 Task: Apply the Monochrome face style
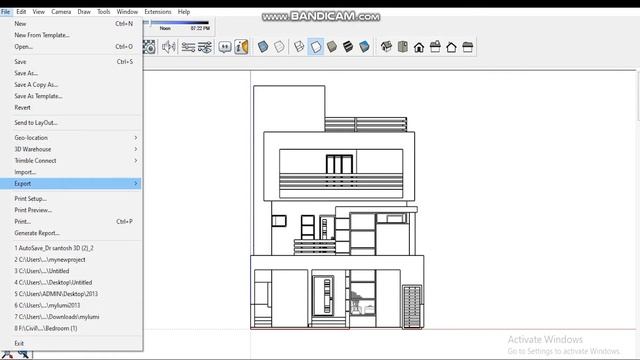[364, 47]
